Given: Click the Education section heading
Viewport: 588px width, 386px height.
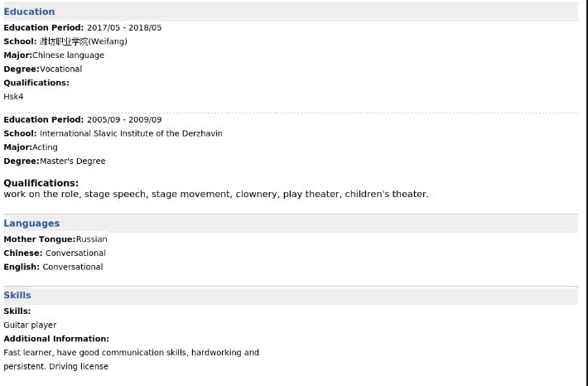Looking at the screenshot, I should tap(29, 12).
